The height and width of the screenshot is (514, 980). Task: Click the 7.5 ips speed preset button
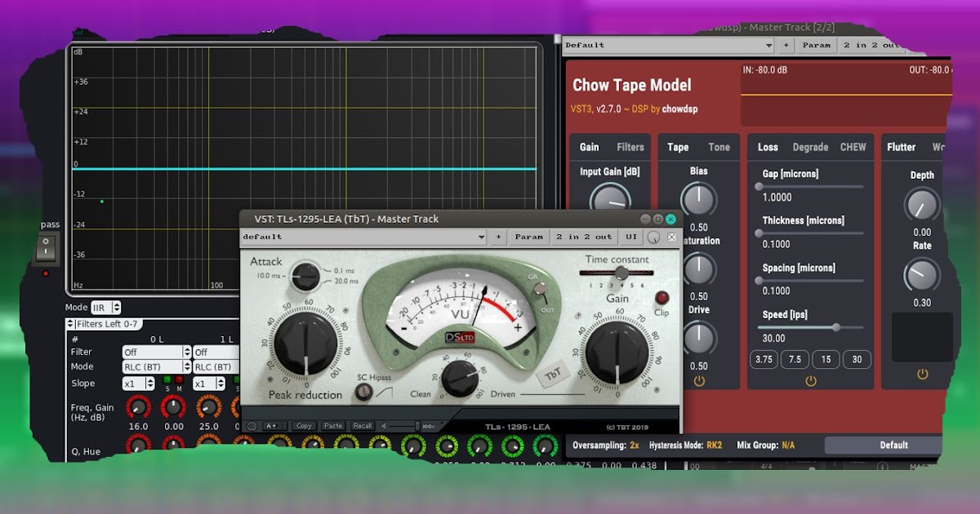795,359
